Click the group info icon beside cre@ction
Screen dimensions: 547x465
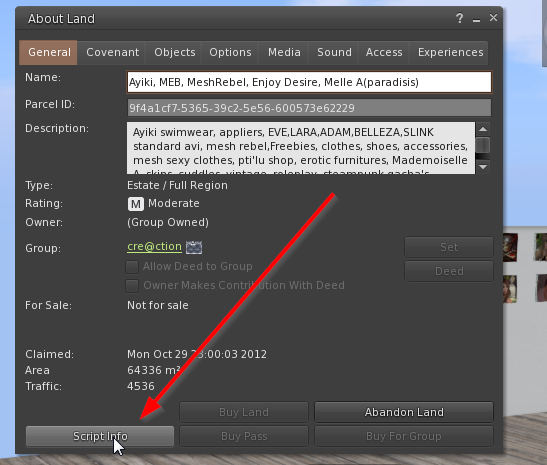point(194,247)
